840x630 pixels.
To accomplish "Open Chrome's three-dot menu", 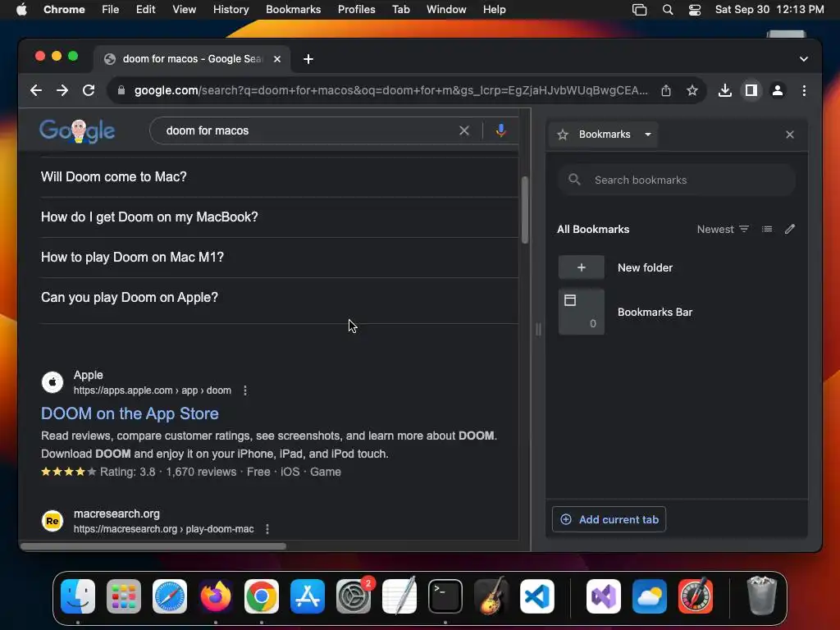I will [804, 90].
